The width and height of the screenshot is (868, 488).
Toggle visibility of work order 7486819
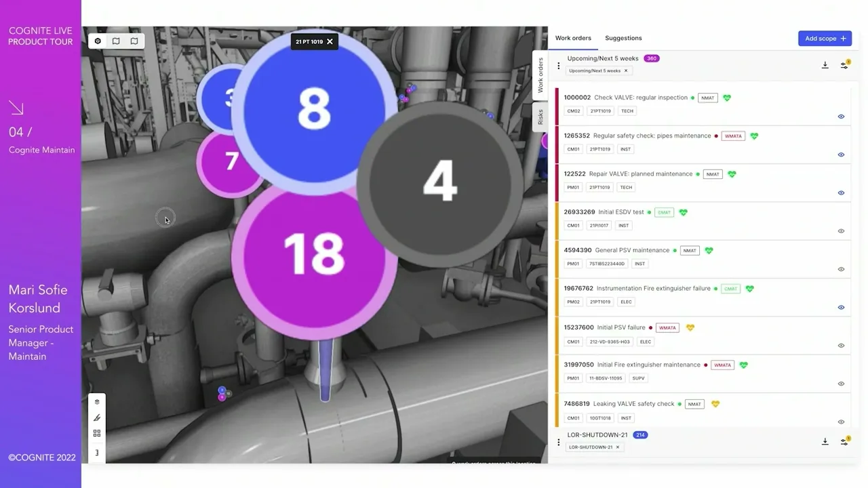pyautogui.click(x=841, y=422)
